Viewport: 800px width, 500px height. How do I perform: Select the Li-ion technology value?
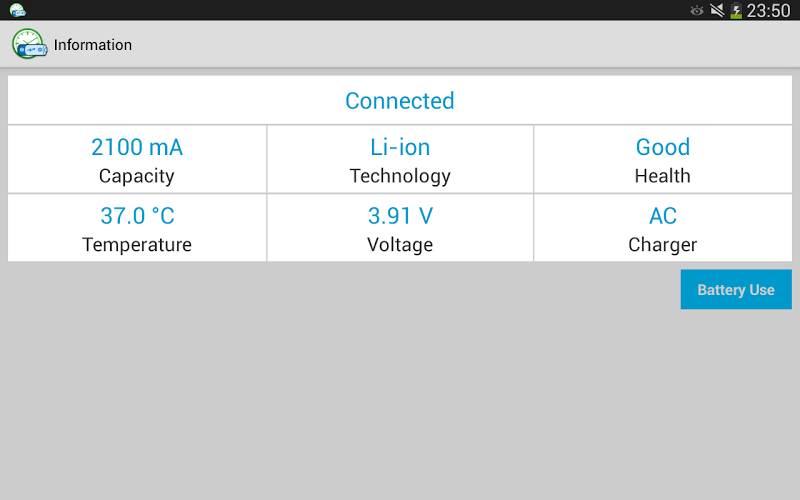click(x=400, y=147)
